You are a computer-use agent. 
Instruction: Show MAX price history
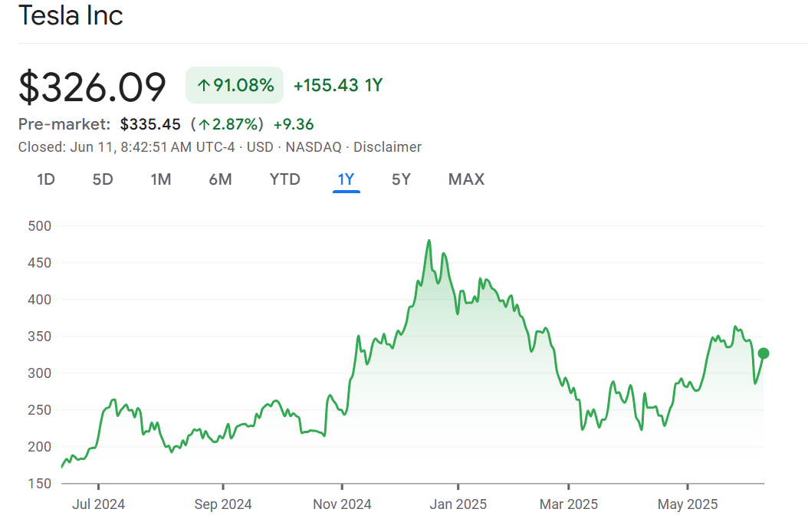click(466, 179)
